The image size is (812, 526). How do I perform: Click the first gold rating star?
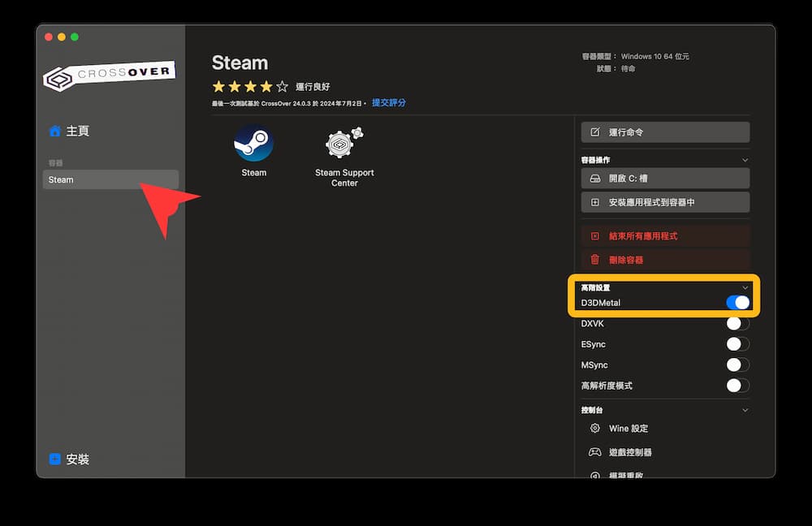coord(218,87)
